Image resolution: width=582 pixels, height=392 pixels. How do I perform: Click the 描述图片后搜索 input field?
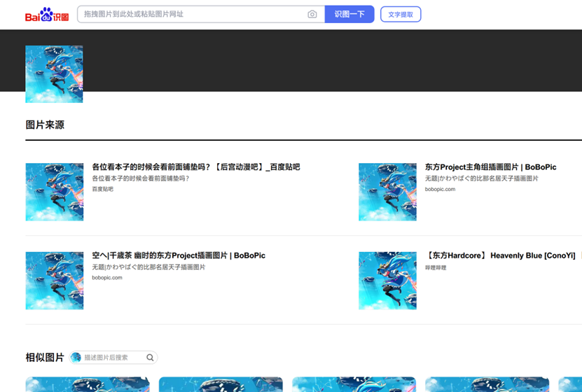click(113, 358)
